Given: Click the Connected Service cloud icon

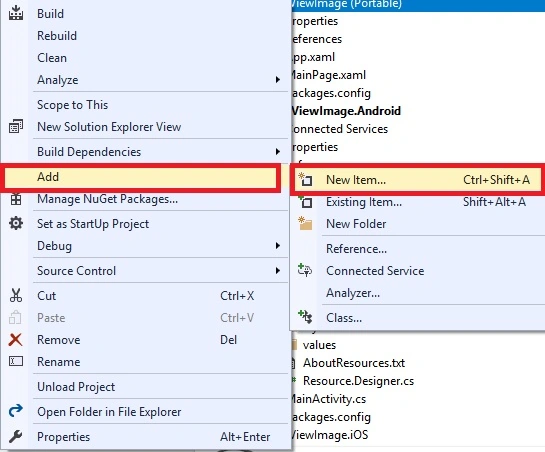Looking at the screenshot, I should [x=305, y=270].
